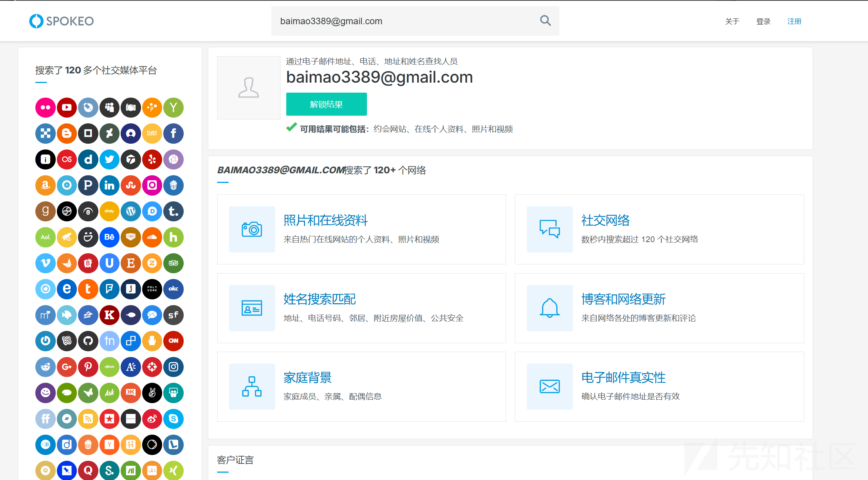Open the 关于 menu link
Image resolution: width=868 pixels, height=480 pixels.
click(732, 22)
